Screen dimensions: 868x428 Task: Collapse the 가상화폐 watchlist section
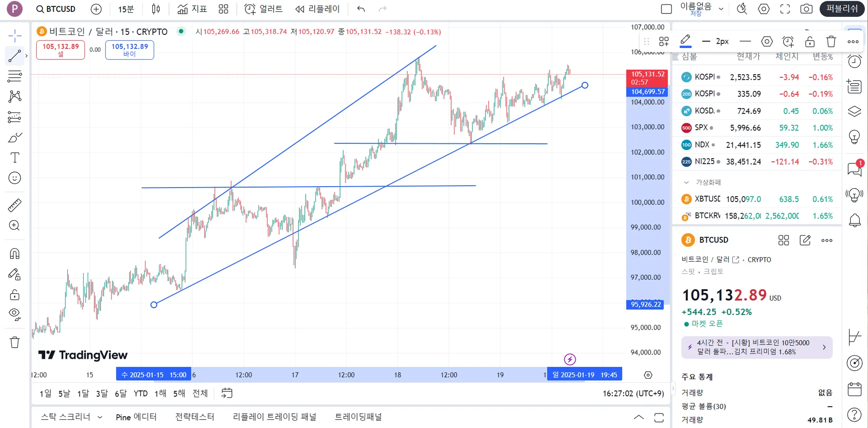[686, 183]
